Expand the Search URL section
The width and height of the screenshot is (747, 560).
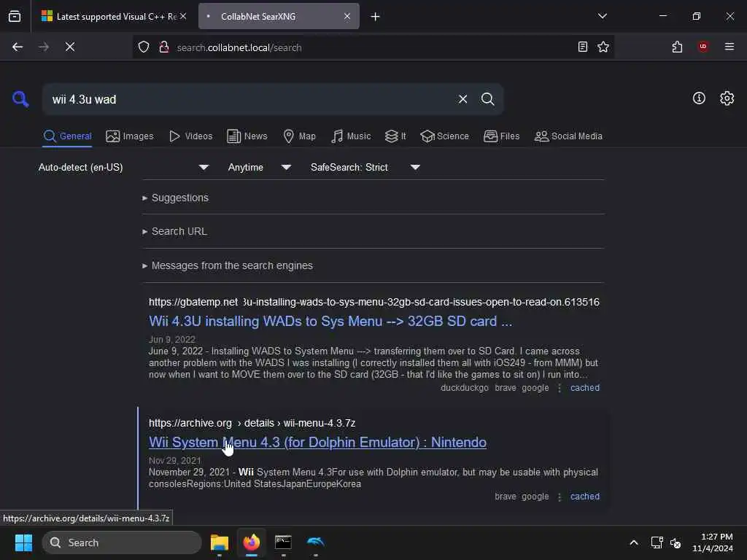tap(174, 231)
